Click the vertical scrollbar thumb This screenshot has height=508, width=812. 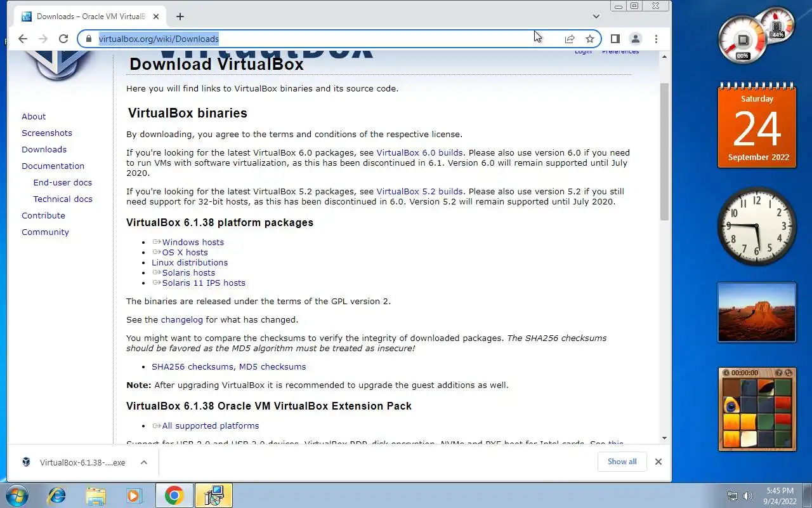click(x=665, y=151)
